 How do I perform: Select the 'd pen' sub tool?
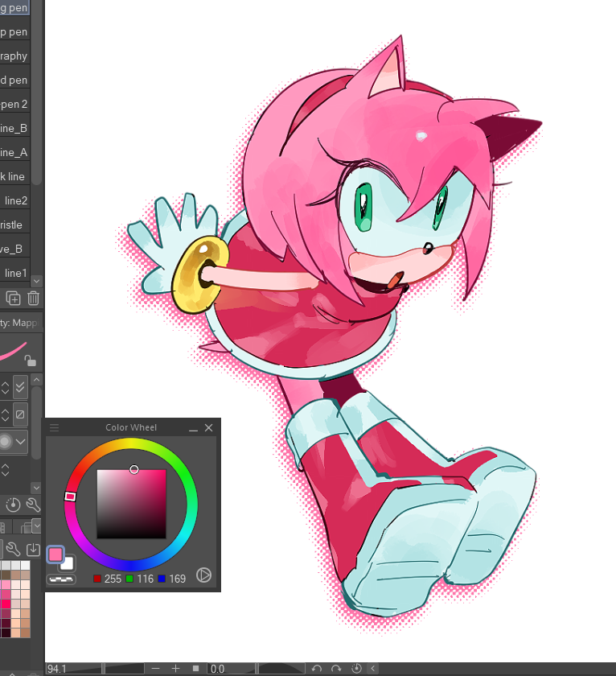[14, 80]
